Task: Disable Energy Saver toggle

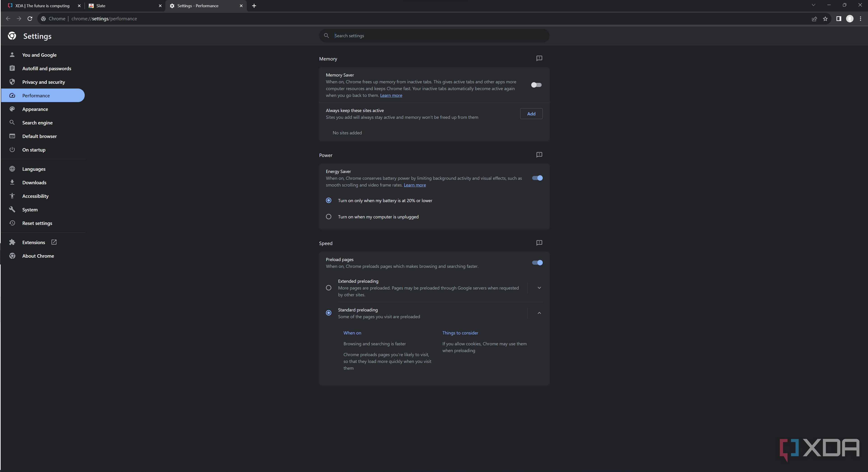Action: point(537,178)
